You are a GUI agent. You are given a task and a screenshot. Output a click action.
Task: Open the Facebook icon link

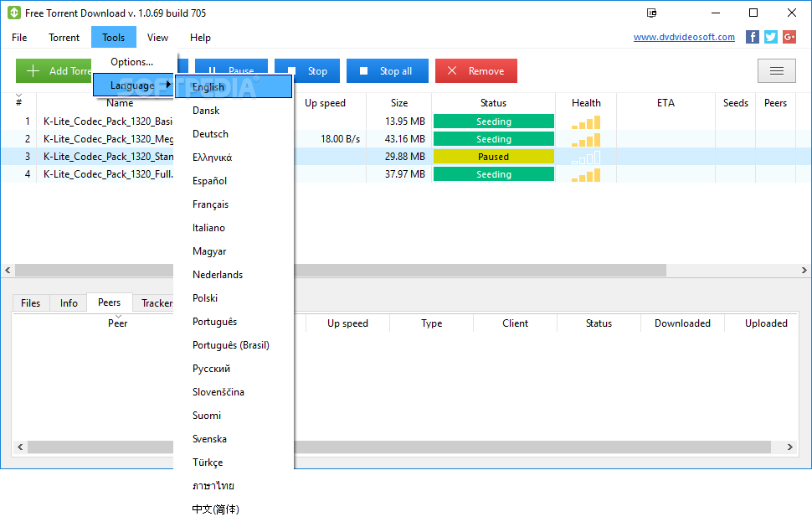click(752, 37)
